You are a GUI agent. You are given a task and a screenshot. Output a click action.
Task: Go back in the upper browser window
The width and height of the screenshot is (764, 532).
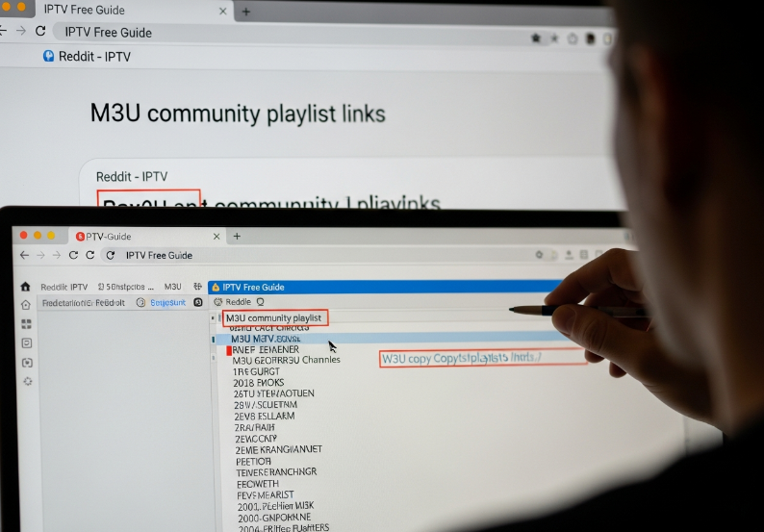(3, 31)
